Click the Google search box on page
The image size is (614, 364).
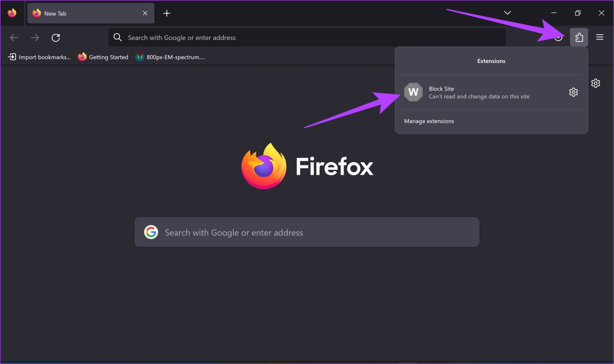click(x=307, y=232)
